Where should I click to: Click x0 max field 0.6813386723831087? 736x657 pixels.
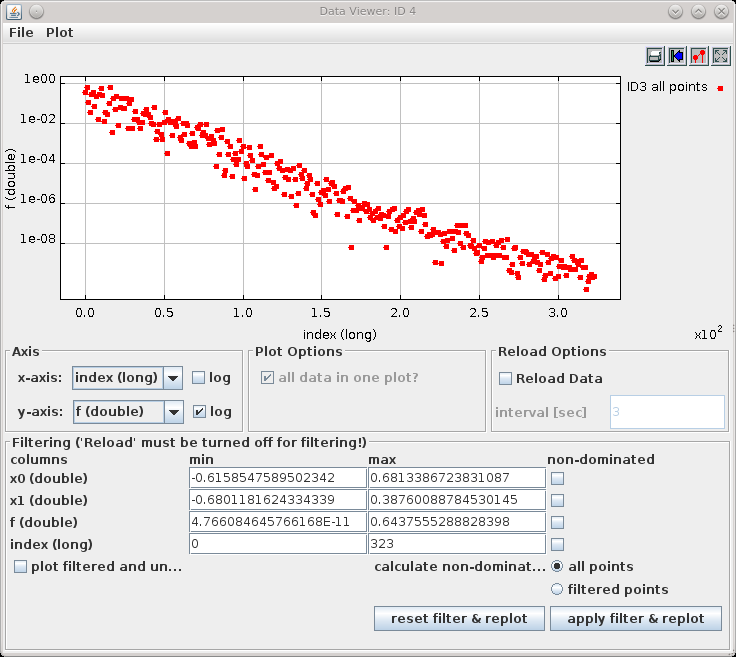point(457,478)
